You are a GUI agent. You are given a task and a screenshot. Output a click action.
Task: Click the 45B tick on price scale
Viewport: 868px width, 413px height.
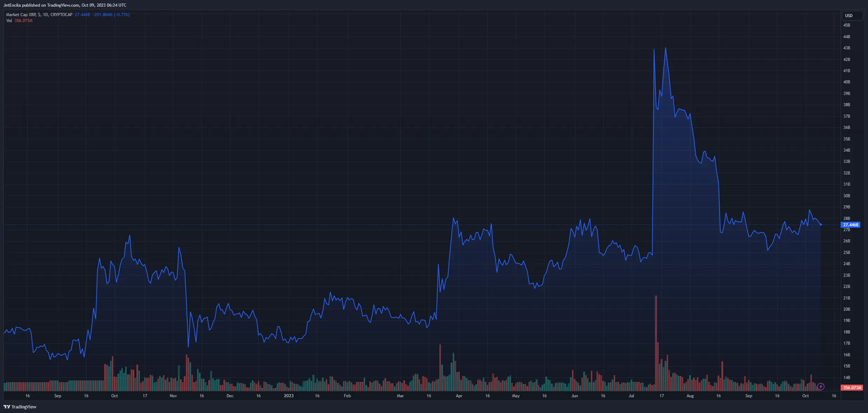[847, 25]
